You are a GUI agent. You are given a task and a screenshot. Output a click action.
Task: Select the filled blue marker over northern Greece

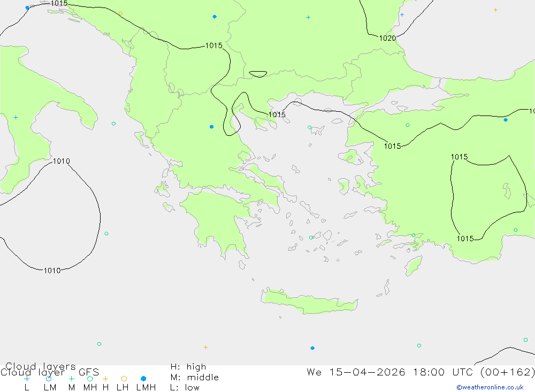[211, 127]
